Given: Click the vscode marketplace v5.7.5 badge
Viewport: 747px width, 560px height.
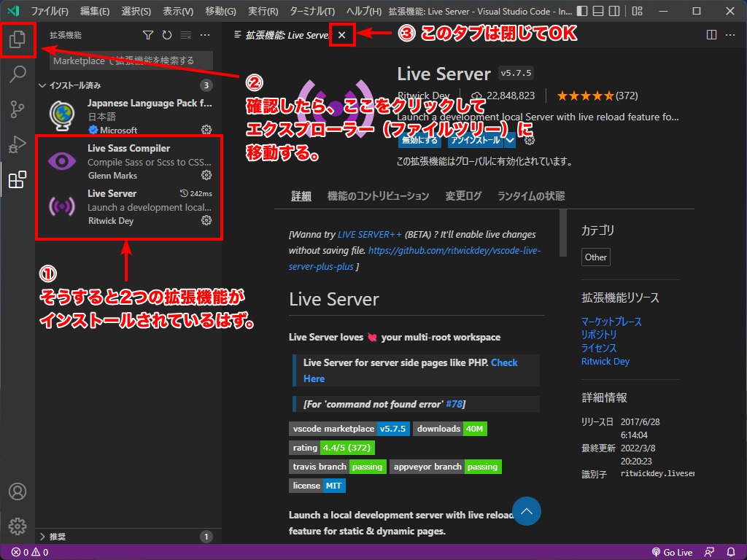Looking at the screenshot, I should (x=349, y=429).
